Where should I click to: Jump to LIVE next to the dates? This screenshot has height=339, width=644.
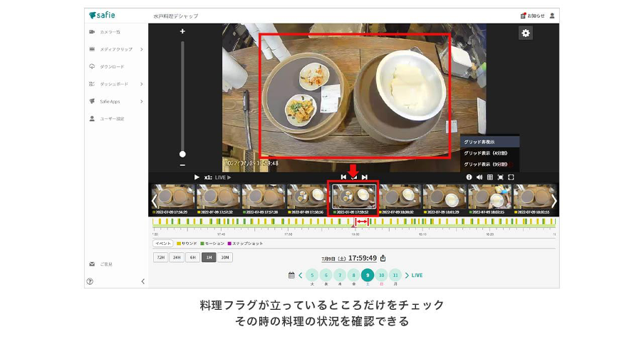click(417, 276)
